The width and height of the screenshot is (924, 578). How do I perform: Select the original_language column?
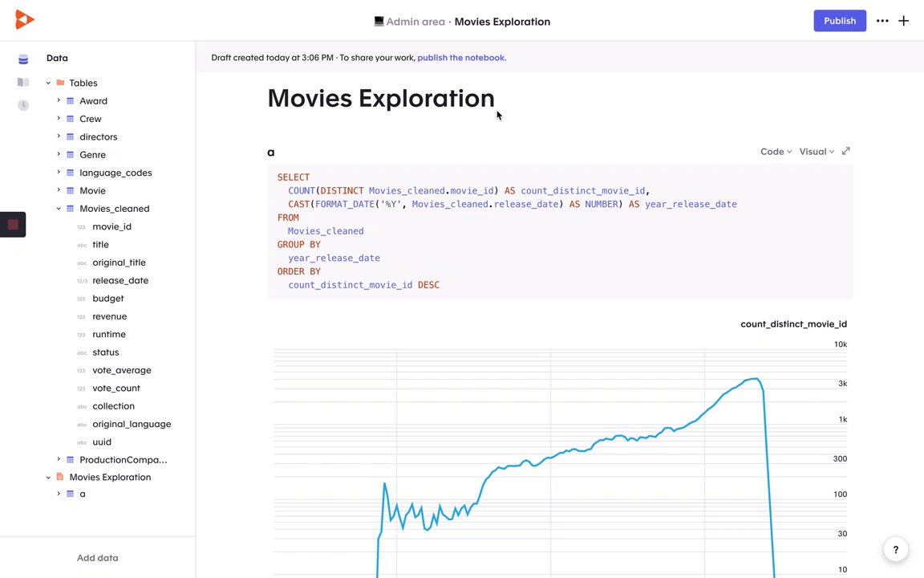[x=132, y=424]
